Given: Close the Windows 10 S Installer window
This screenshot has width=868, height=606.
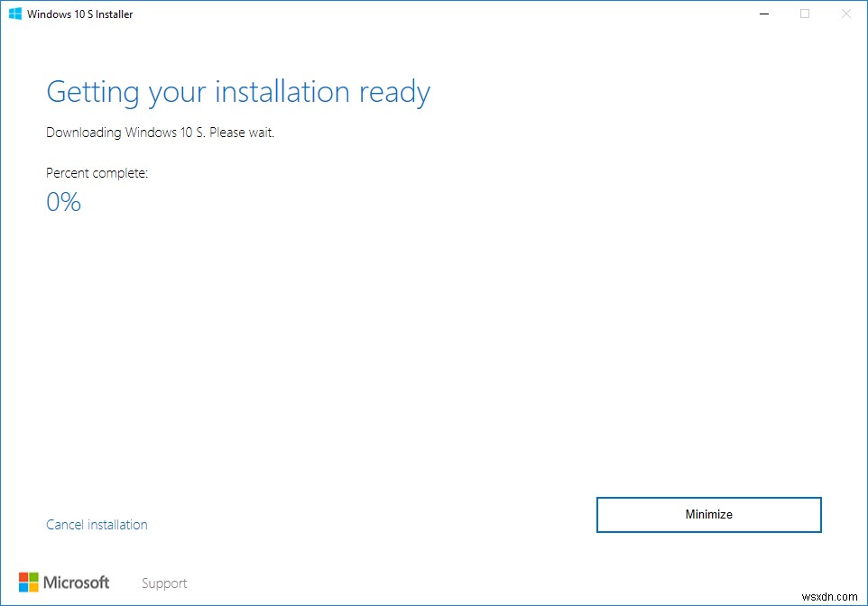Looking at the screenshot, I should [x=845, y=14].
